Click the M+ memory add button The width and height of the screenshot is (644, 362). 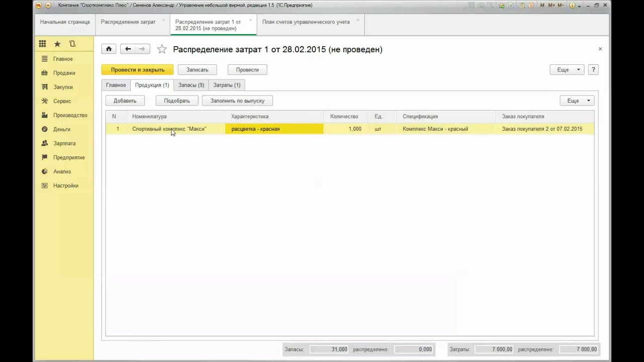coord(551,5)
